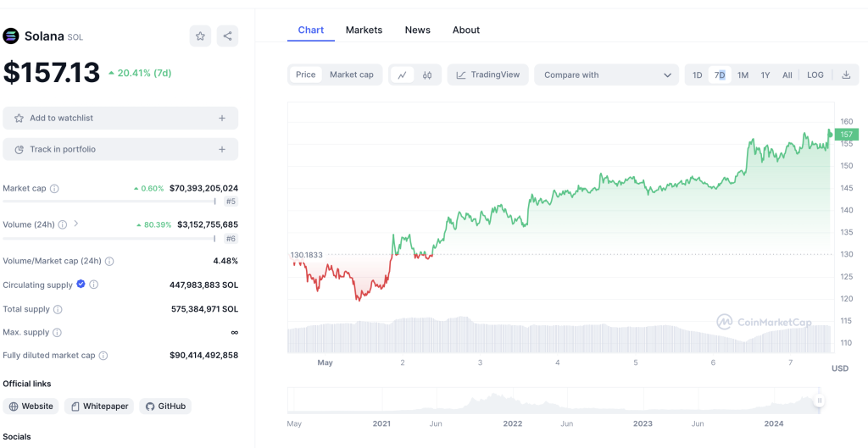Open the Markets tab
The image size is (868, 448).
[364, 30]
